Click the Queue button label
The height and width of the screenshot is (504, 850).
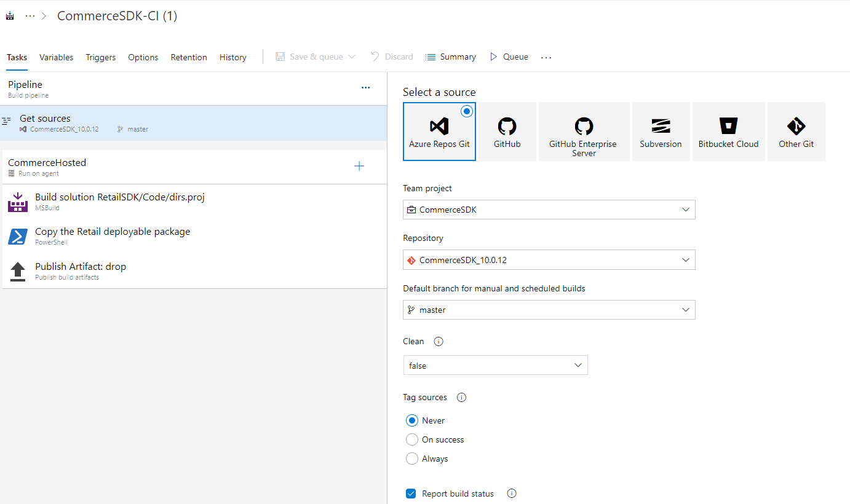click(515, 57)
